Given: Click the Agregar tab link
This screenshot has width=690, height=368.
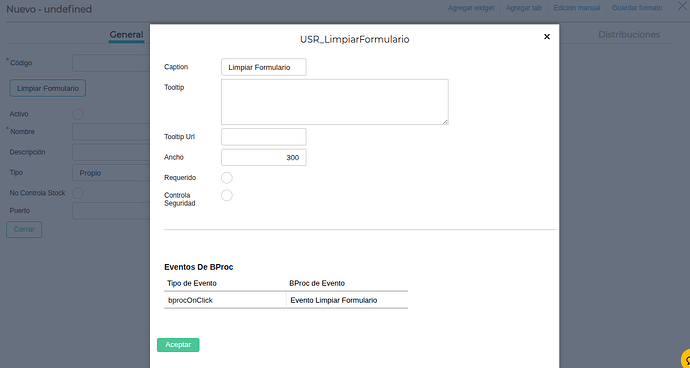Looking at the screenshot, I should coord(524,8).
